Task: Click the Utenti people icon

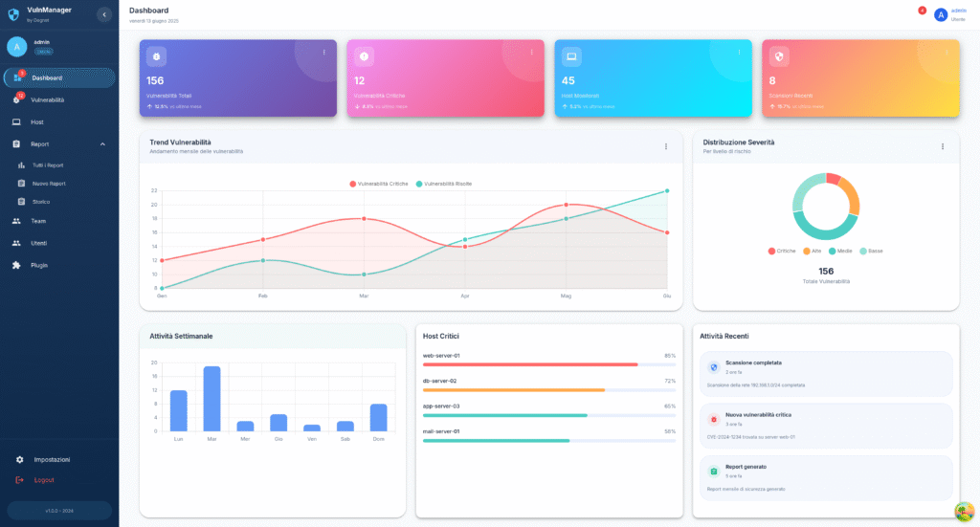Action: tap(16, 243)
